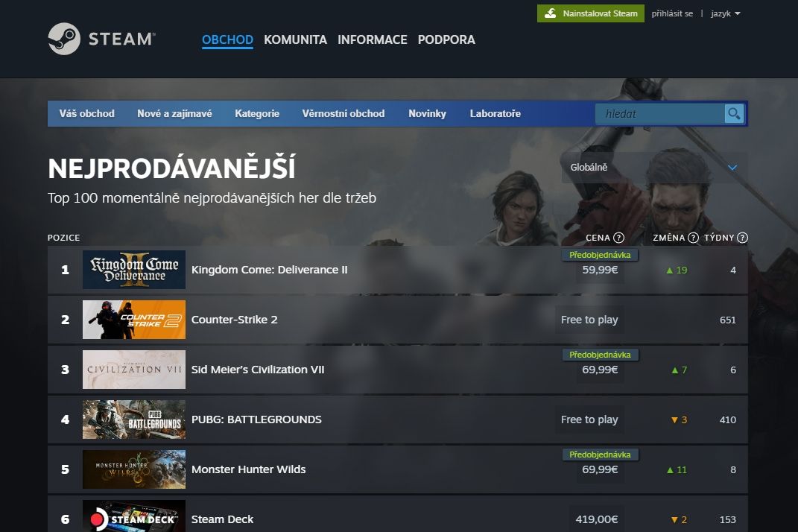Click the PUBG Battlegrounds thumbnail

[x=134, y=419]
